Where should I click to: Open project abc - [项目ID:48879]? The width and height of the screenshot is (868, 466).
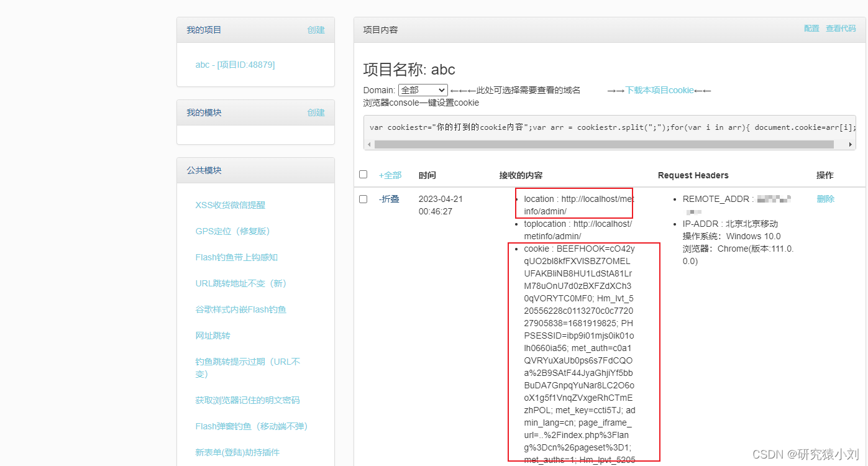(x=235, y=65)
